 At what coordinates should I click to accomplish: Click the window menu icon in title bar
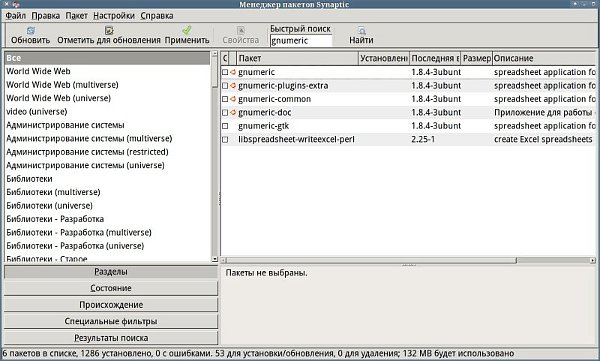(16, 4)
